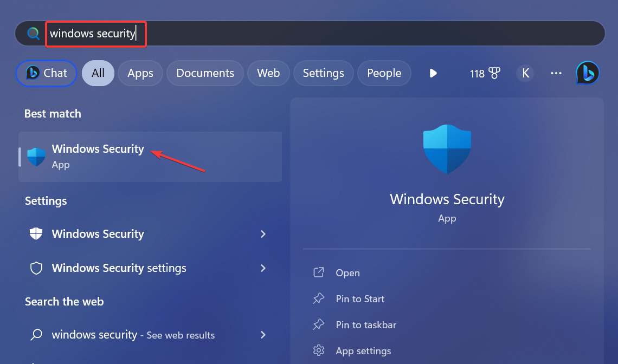Click the white shield icon next to Windows Security setting

(36, 233)
